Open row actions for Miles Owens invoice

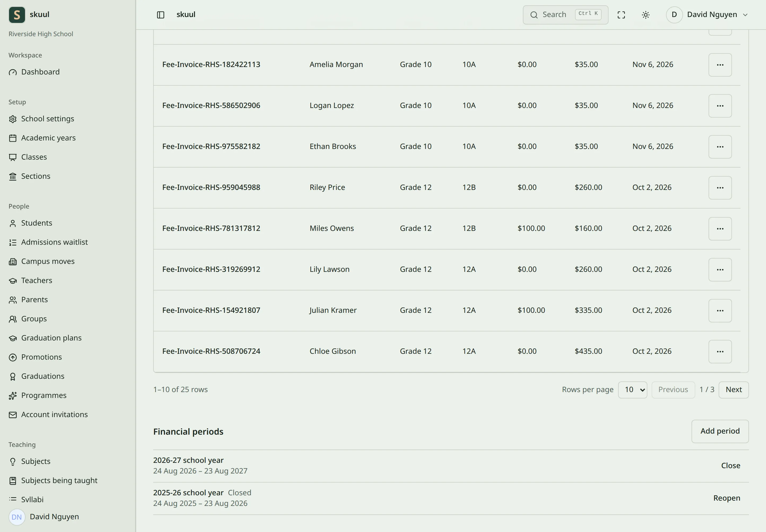coord(720,229)
